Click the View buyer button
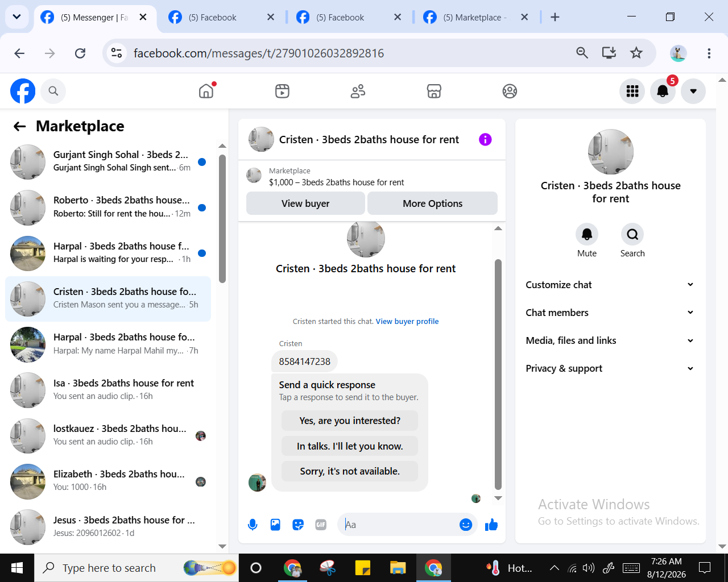The image size is (728, 582). pyautogui.click(x=305, y=203)
